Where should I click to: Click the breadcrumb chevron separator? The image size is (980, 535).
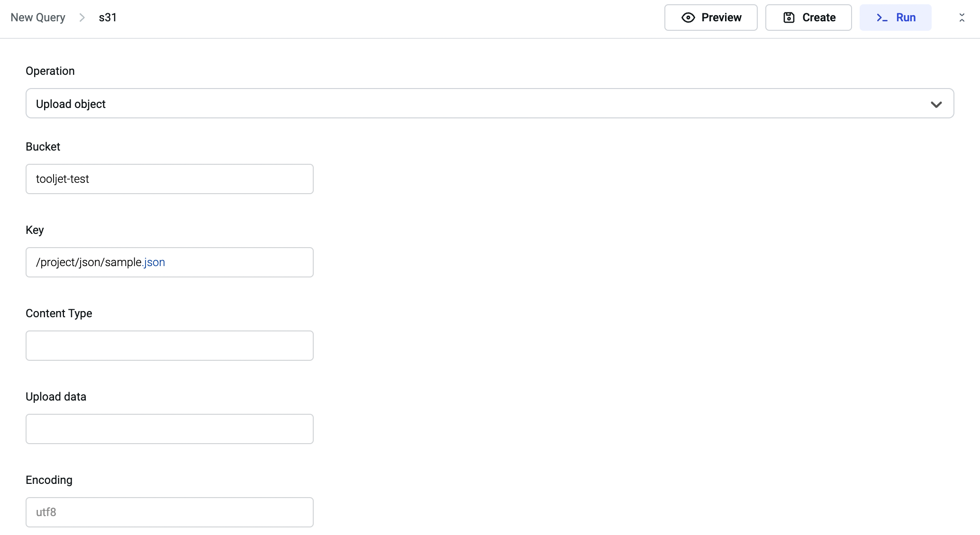82,18
